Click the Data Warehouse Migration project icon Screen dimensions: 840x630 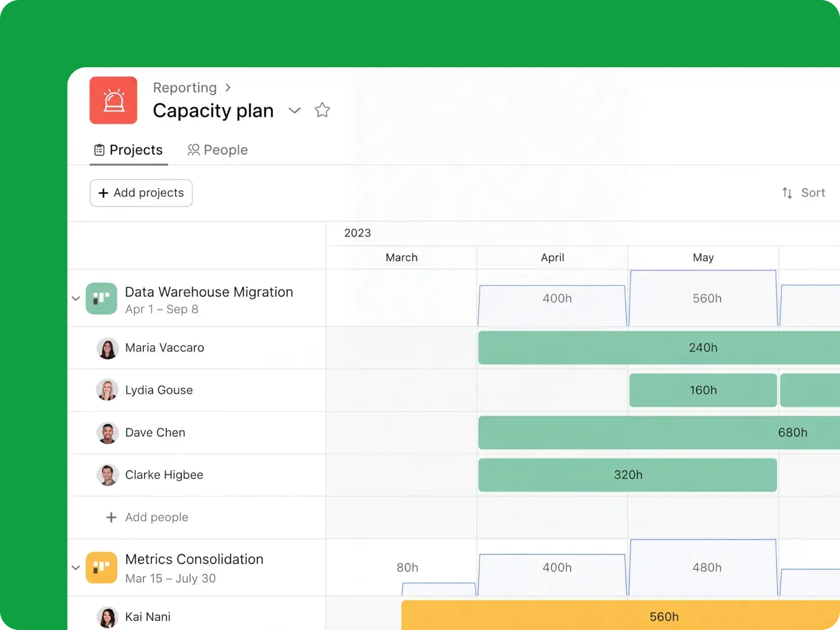point(101,298)
